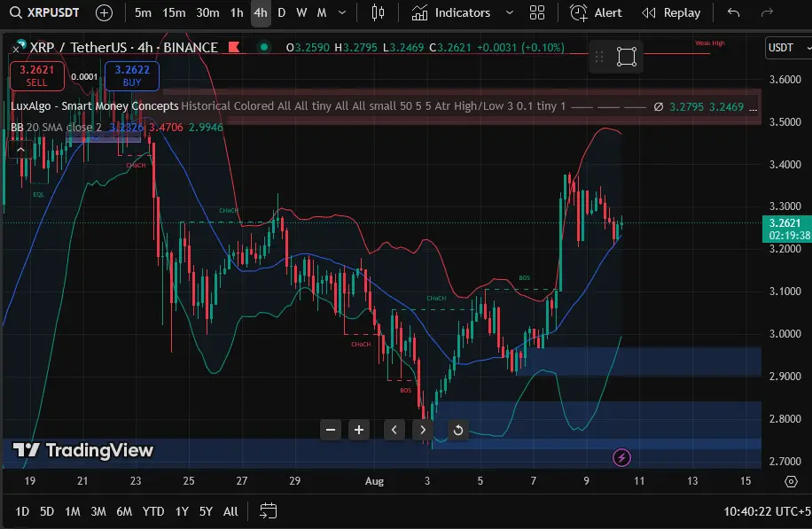The image size is (812, 529).
Task: Select the active 4h timeframe
Action: [261, 13]
